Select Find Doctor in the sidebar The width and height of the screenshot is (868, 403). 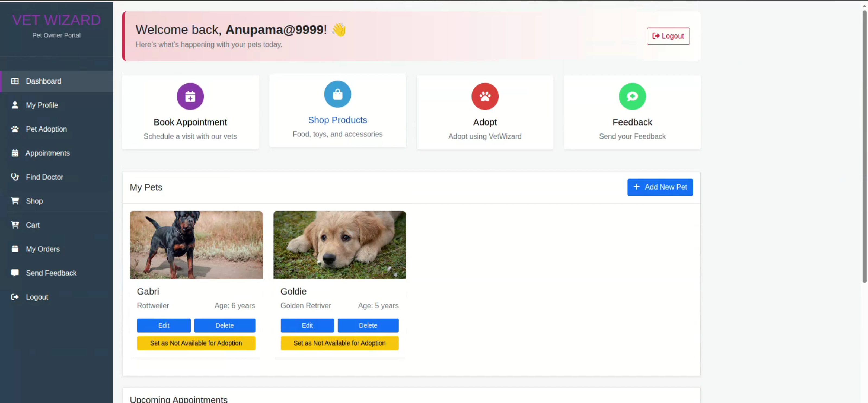[57, 177]
